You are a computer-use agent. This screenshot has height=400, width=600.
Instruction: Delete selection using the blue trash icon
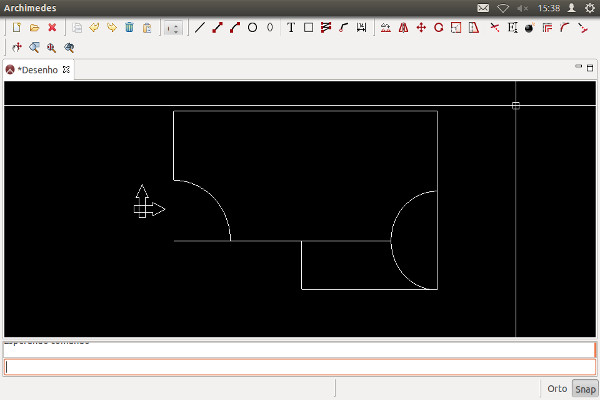(129, 28)
